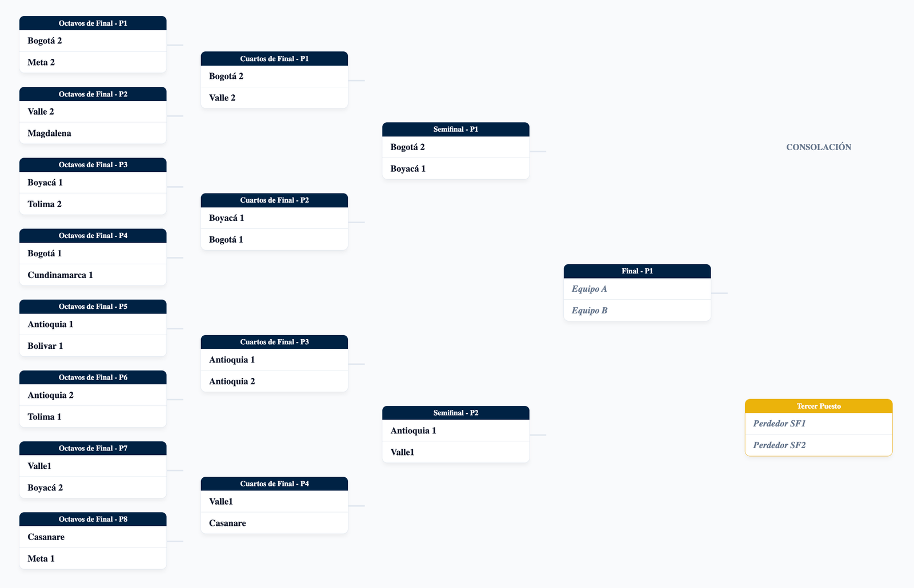The image size is (914, 588).
Task: Click Equipo A in Final - P1
Action: [x=637, y=289]
